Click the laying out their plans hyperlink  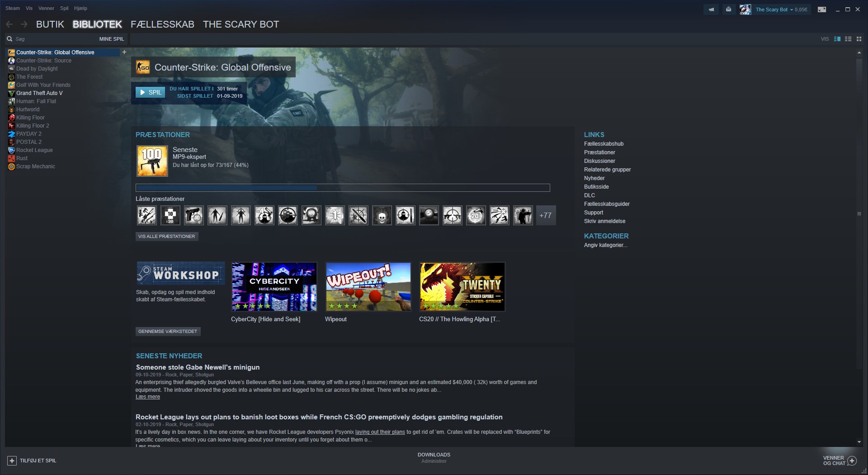(380, 432)
